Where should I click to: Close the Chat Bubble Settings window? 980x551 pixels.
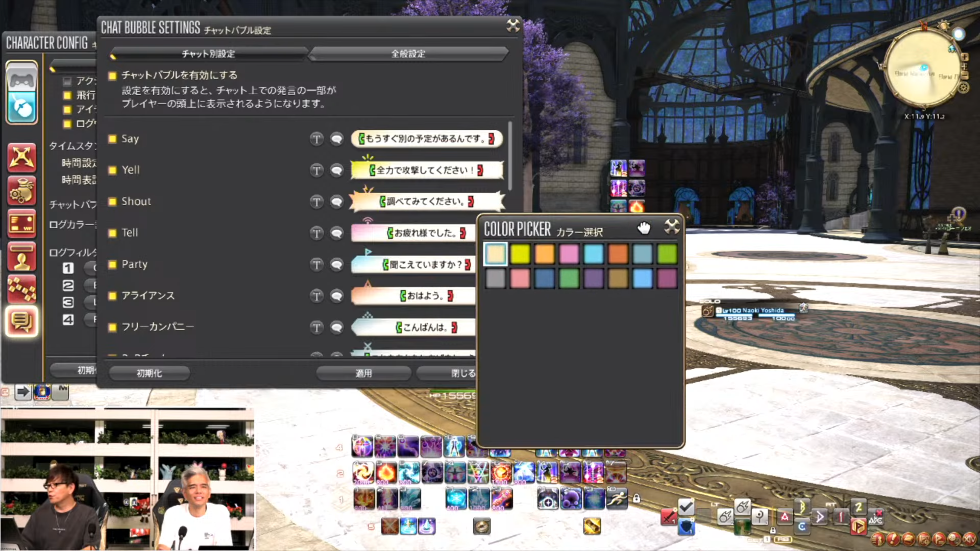(x=513, y=26)
